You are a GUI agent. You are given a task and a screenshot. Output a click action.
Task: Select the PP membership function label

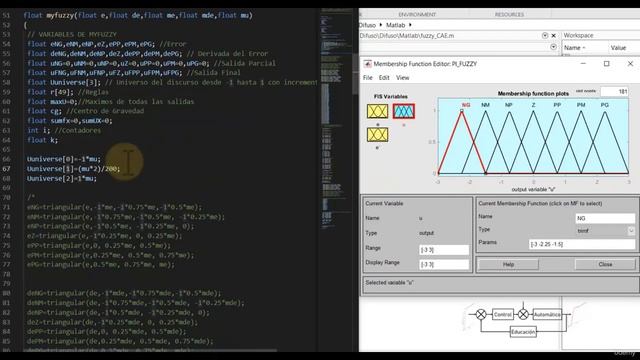(557, 105)
